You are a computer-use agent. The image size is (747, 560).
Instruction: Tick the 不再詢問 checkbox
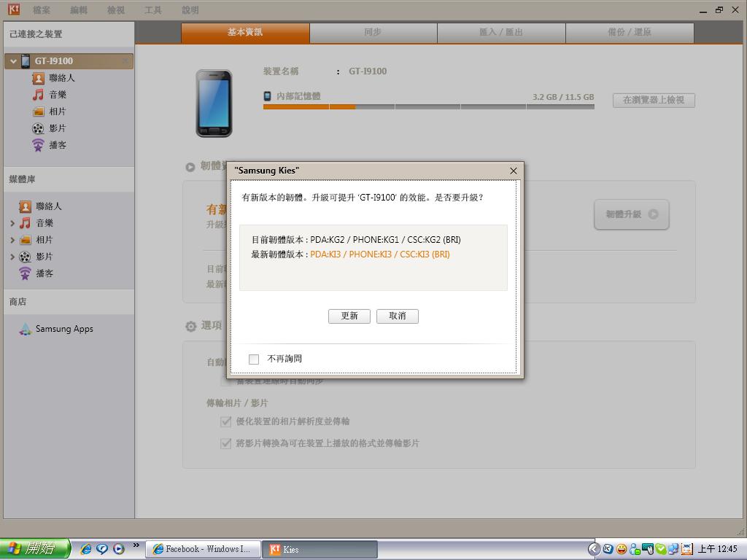tap(254, 359)
